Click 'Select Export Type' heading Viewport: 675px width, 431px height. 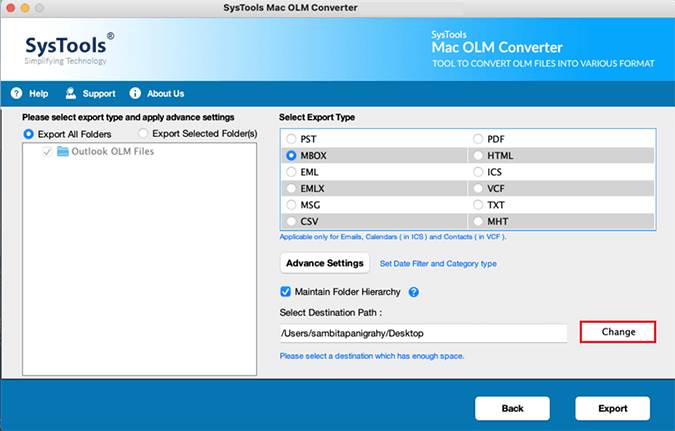pos(317,117)
